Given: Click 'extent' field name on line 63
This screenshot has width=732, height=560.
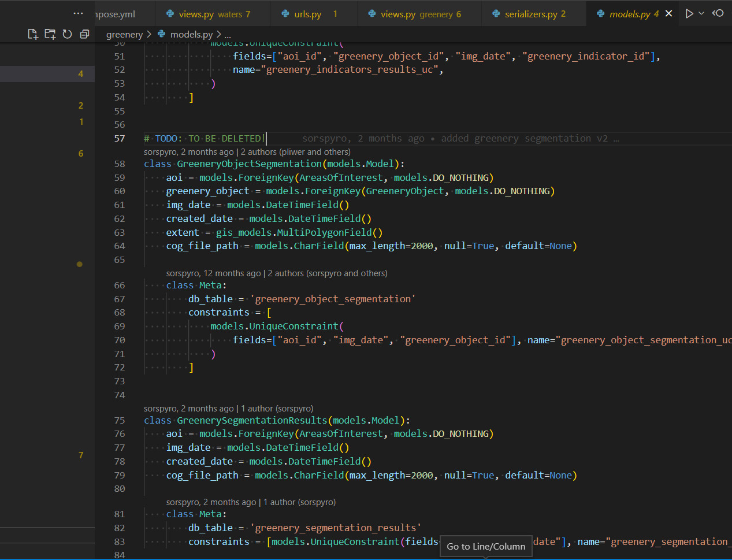Looking at the screenshot, I should click(x=183, y=232).
